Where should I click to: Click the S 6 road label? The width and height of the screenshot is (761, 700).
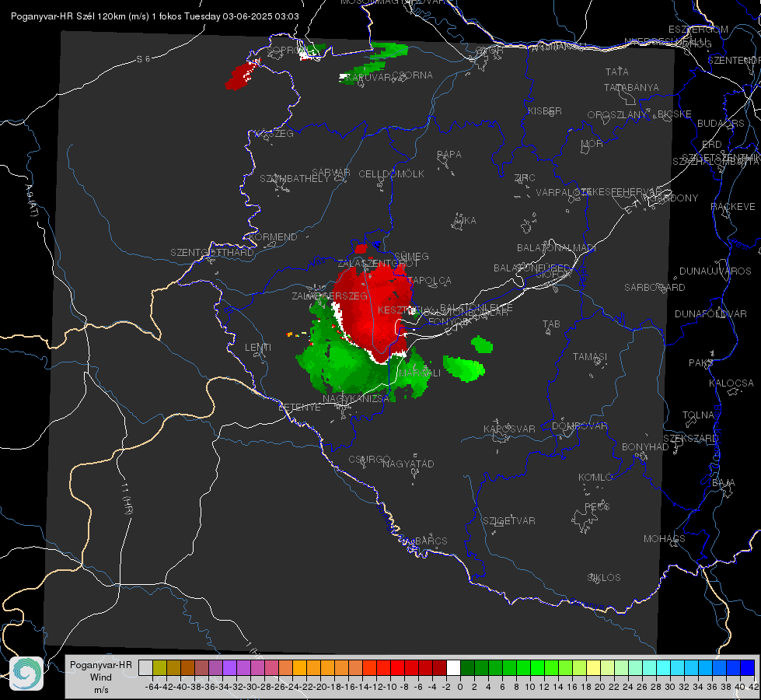click(x=143, y=59)
